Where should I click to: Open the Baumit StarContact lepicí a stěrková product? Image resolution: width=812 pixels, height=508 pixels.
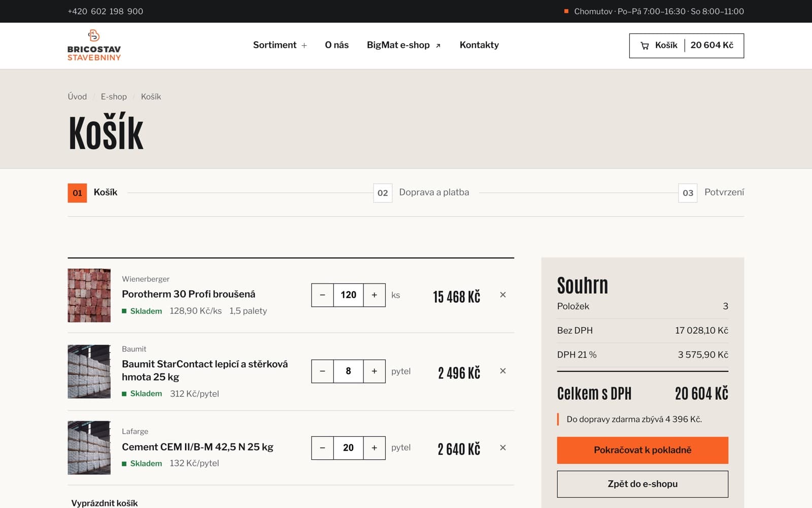pyautogui.click(x=205, y=370)
